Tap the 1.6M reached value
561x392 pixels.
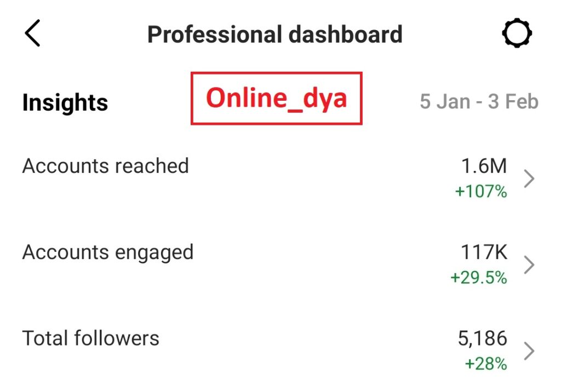484,166
